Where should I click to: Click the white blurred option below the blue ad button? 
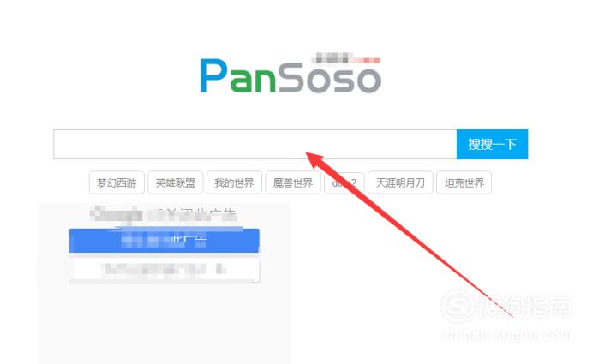[x=164, y=269]
